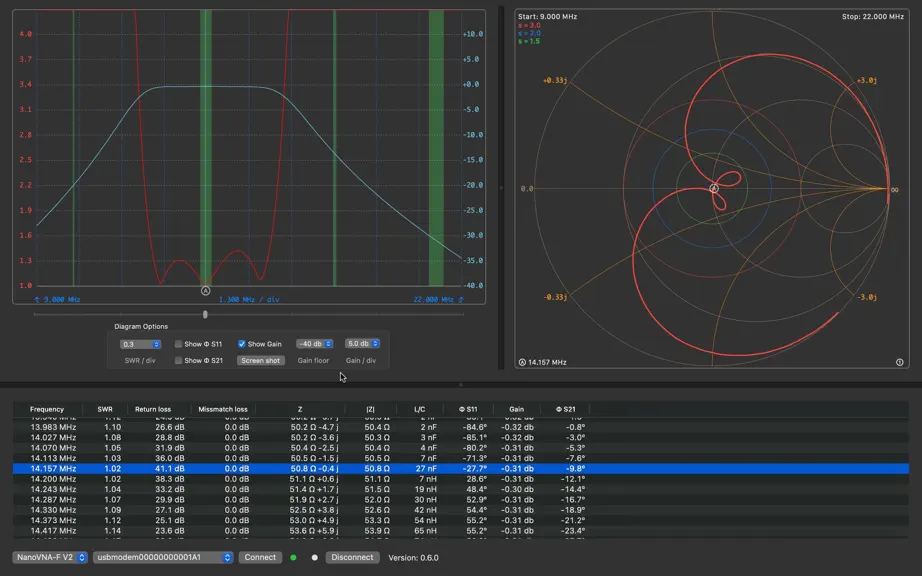922x576 pixels.
Task: Click the circular icon at Smith chart corner
Action: pyautogui.click(x=900, y=362)
